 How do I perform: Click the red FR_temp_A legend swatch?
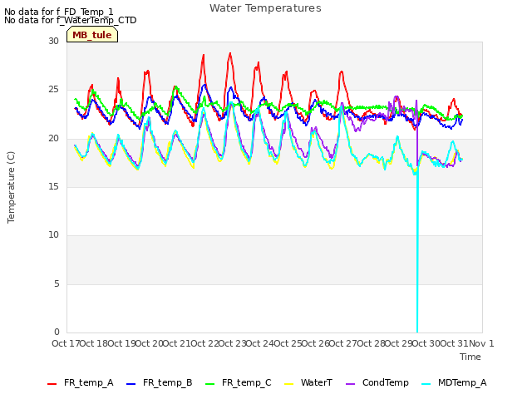click(x=52, y=384)
